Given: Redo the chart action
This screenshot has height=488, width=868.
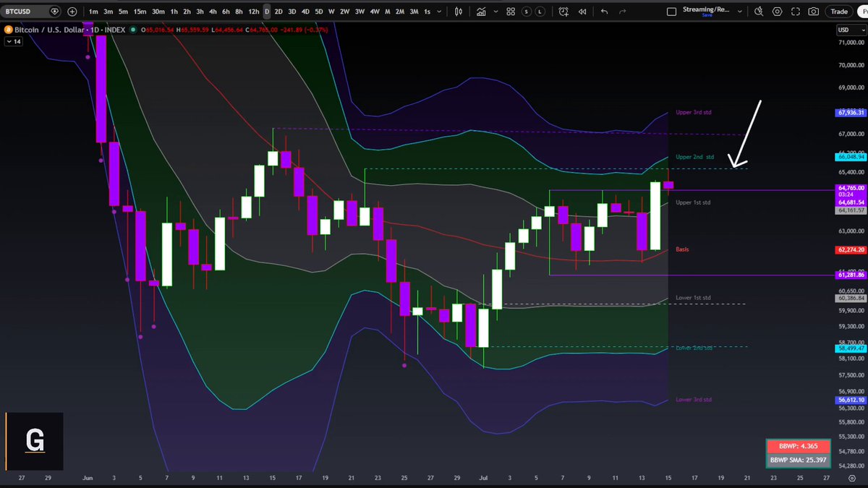Looking at the screenshot, I should pyautogui.click(x=624, y=12).
